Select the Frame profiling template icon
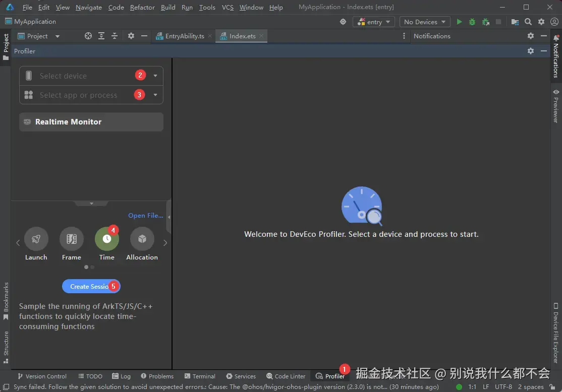Viewport: 562px width, 392px height. [72, 239]
